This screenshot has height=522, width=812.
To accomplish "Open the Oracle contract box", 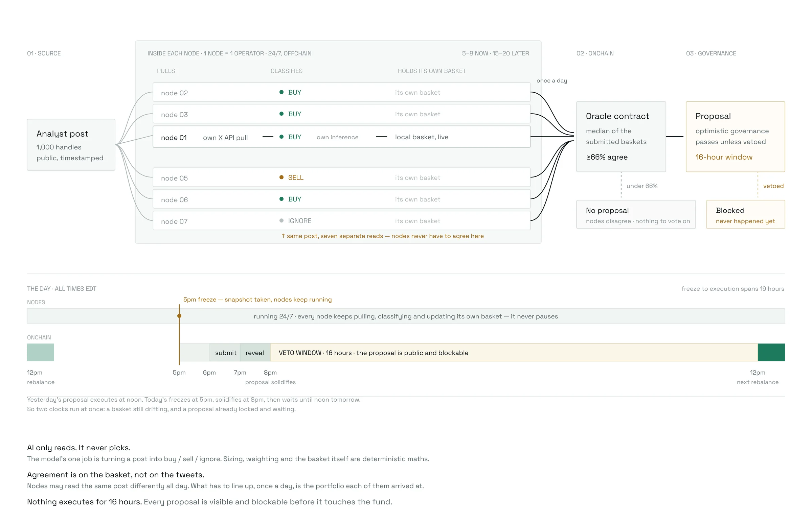I will click(x=621, y=137).
